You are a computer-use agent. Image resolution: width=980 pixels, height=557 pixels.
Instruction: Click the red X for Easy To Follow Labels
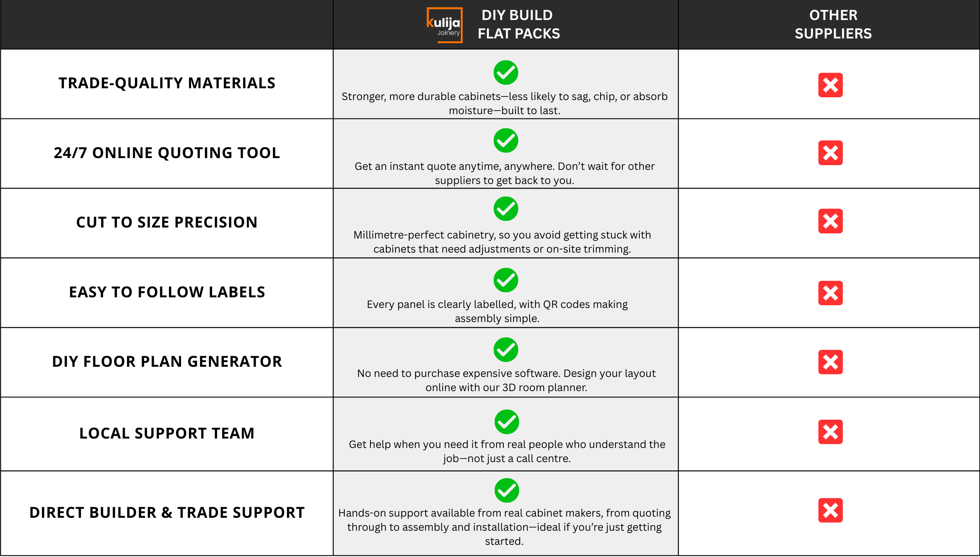[830, 293]
